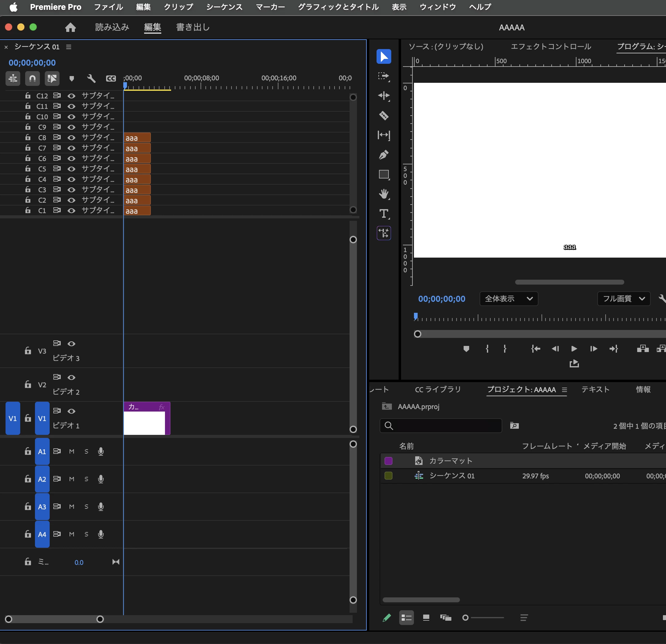
Task: Click the カラーマット purple label swatch
Action: coord(388,461)
